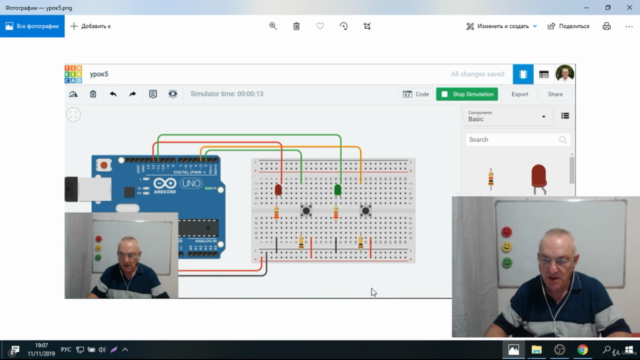Click the Export button
Image resolution: width=640 pixels, height=360 pixels.
pos(520,94)
